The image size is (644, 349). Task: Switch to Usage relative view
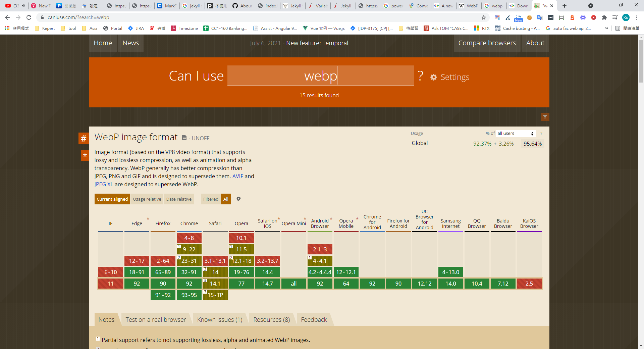pyautogui.click(x=147, y=199)
